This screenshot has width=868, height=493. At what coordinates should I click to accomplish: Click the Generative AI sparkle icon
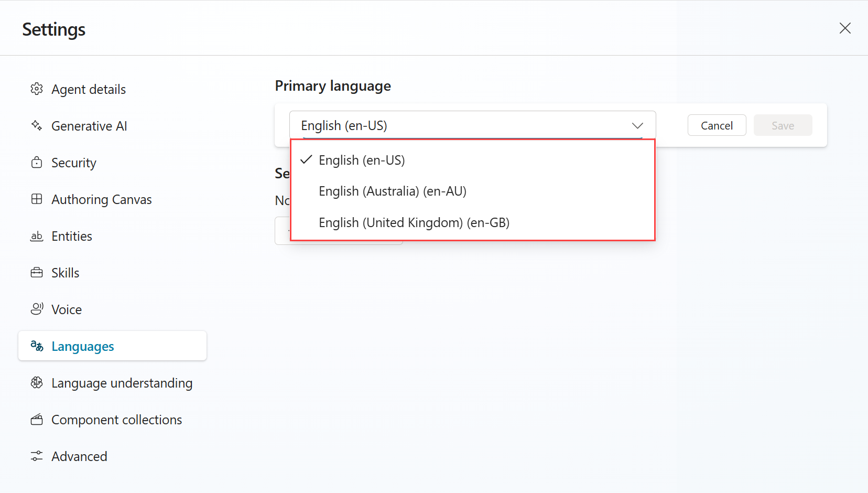(37, 126)
